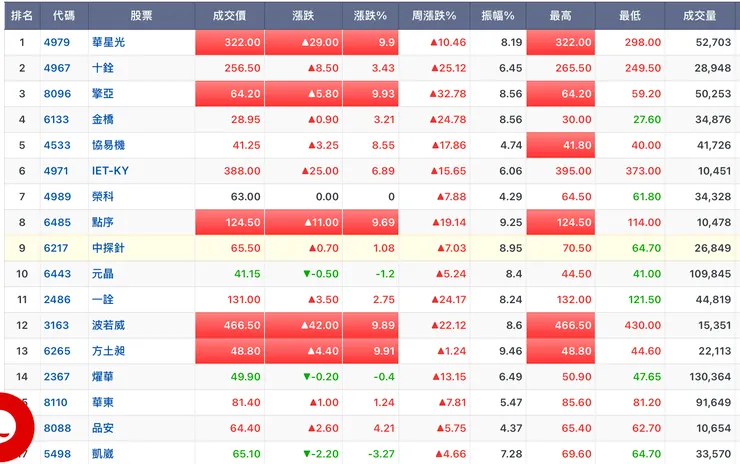Sort by the 代碼 column header
This screenshot has height=464, width=740.
pos(64,16)
